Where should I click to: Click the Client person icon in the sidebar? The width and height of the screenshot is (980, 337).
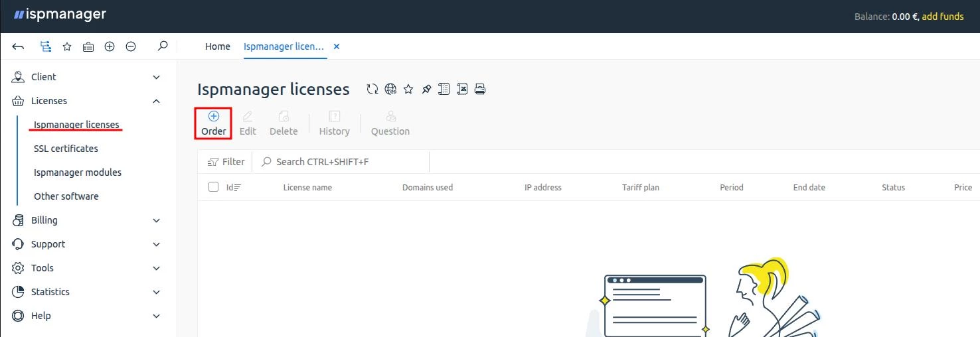[x=19, y=77]
